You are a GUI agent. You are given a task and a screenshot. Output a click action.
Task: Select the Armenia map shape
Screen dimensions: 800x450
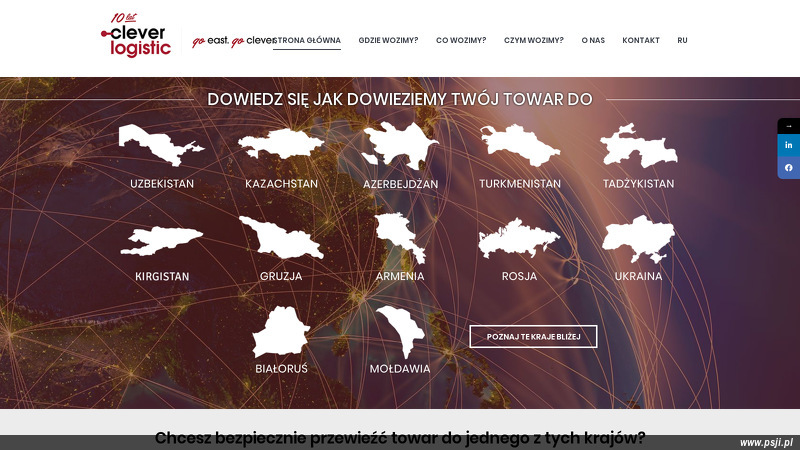coord(401,238)
